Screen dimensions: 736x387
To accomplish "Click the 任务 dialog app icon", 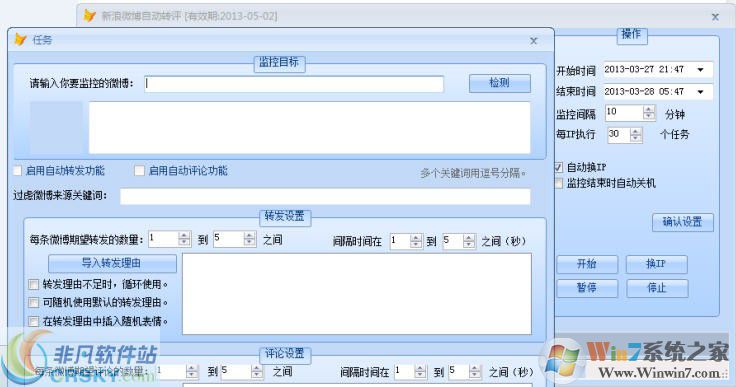I will 20,39.
